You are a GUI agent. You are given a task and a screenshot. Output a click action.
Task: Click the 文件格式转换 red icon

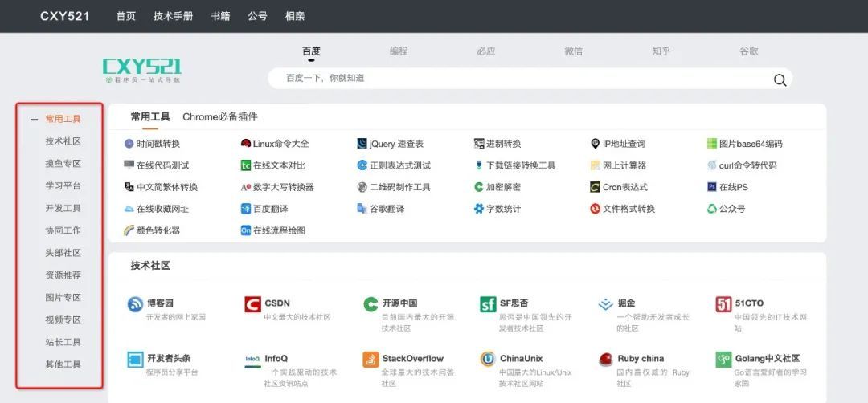[x=595, y=209]
